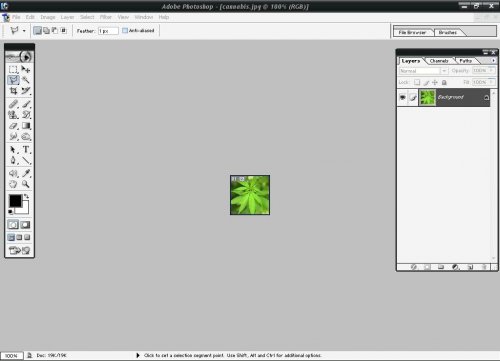Swap foreground and background colors

click(27, 196)
